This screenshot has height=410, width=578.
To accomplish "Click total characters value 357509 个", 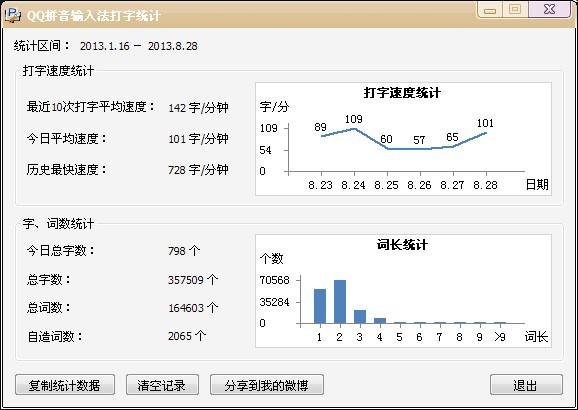I will pyautogui.click(x=193, y=280).
